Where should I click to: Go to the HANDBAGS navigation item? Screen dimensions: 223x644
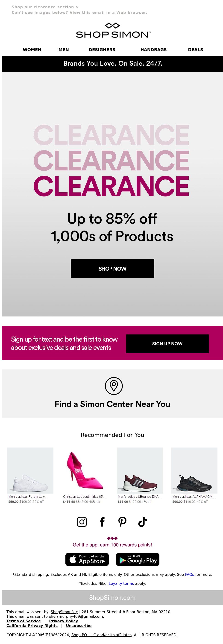[x=153, y=50]
